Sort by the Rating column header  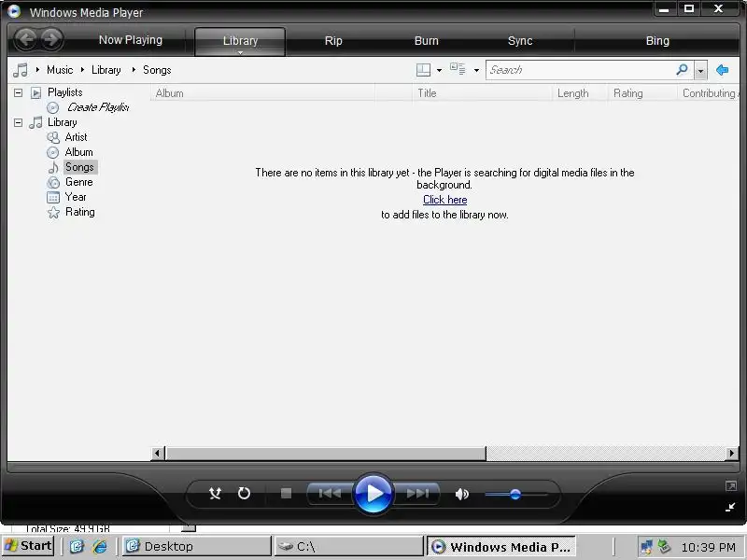coord(642,93)
